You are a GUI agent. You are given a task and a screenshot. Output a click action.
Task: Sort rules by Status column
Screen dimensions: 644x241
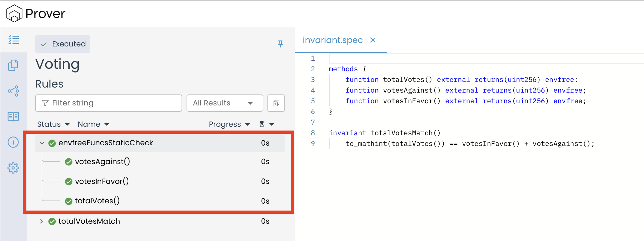point(53,124)
